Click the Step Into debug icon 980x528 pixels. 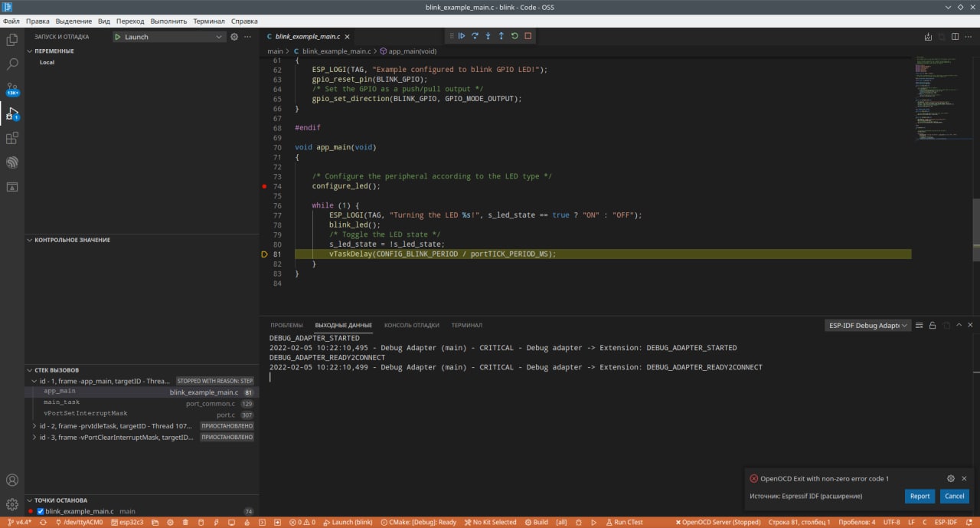(488, 36)
